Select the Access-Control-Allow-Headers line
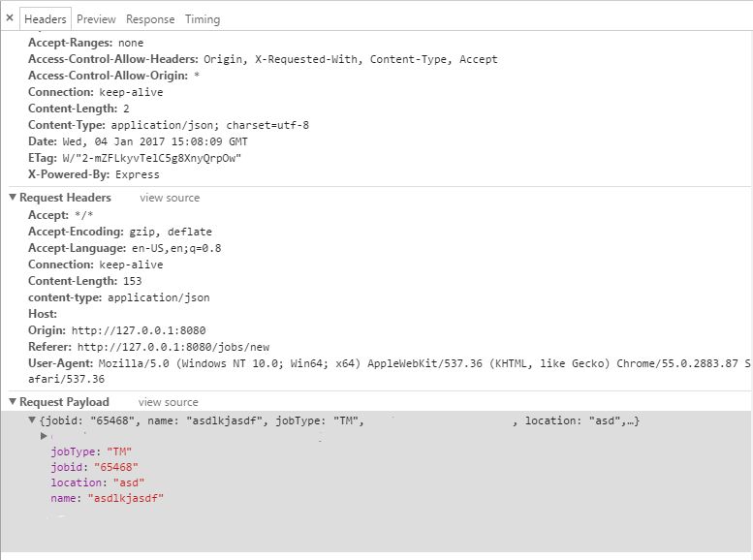The width and height of the screenshot is (753, 560). click(263, 59)
